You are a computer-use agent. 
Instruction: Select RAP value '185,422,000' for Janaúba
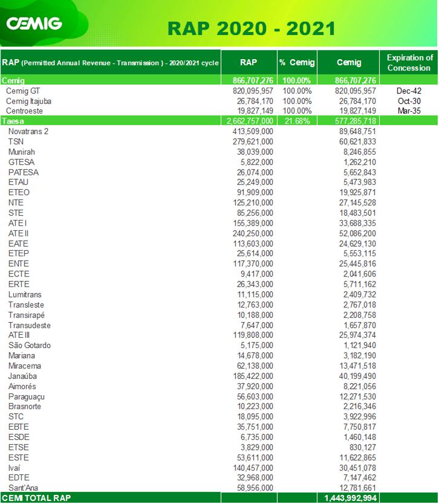[253, 376]
